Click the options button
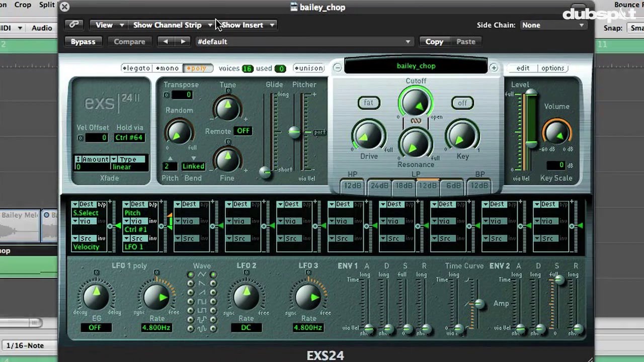 pyautogui.click(x=553, y=68)
